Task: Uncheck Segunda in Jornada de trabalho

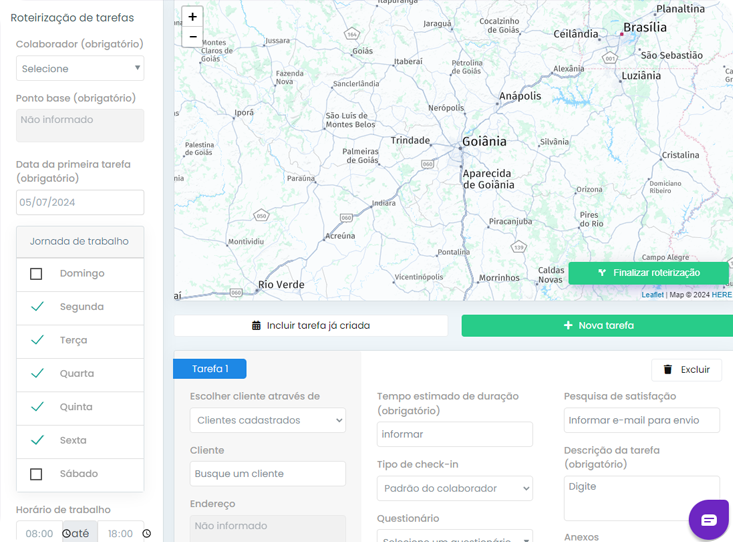Action: (37, 307)
